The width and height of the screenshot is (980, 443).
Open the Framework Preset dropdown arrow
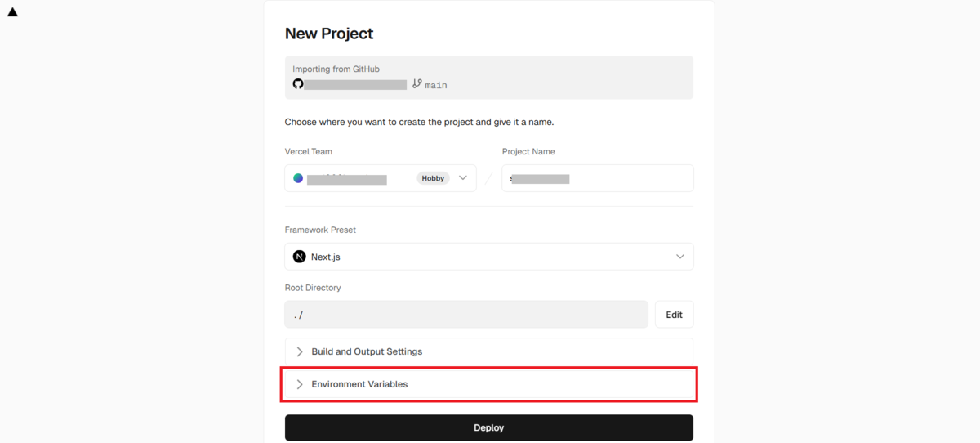(x=680, y=257)
